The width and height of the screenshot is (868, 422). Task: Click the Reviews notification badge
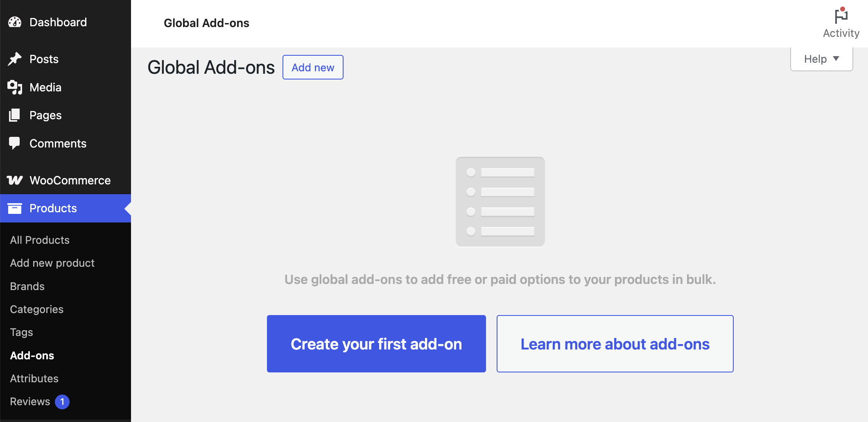[x=62, y=402]
